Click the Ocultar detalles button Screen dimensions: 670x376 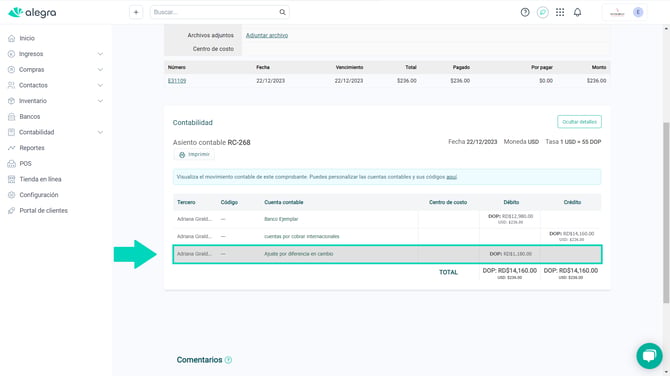point(579,122)
